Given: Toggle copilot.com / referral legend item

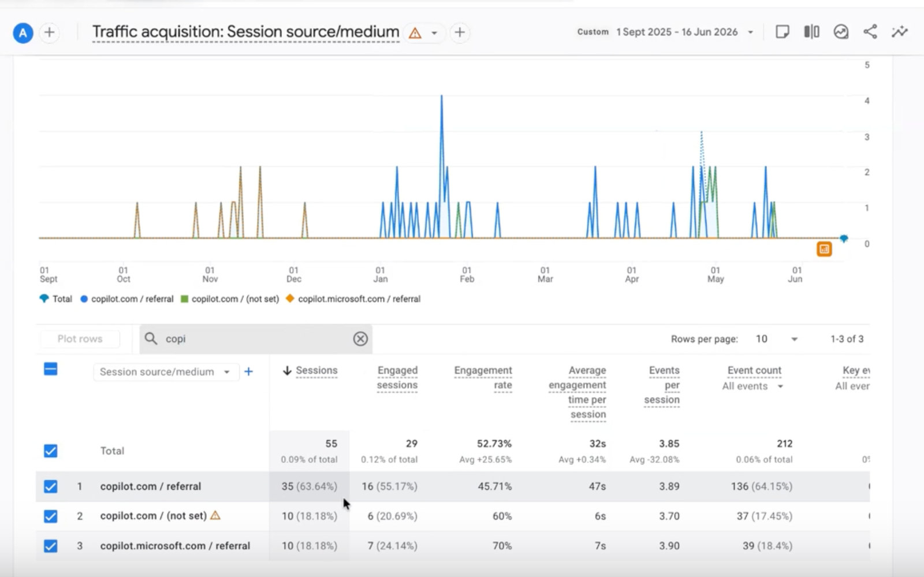Looking at the screenshot, I should pos(127,299).
